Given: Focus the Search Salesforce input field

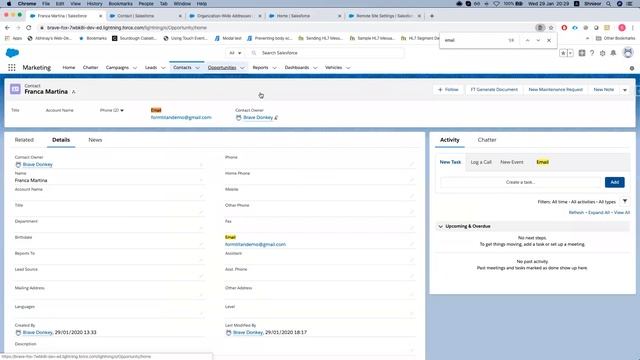Looking at the screenshot, I should pos(327,53).
